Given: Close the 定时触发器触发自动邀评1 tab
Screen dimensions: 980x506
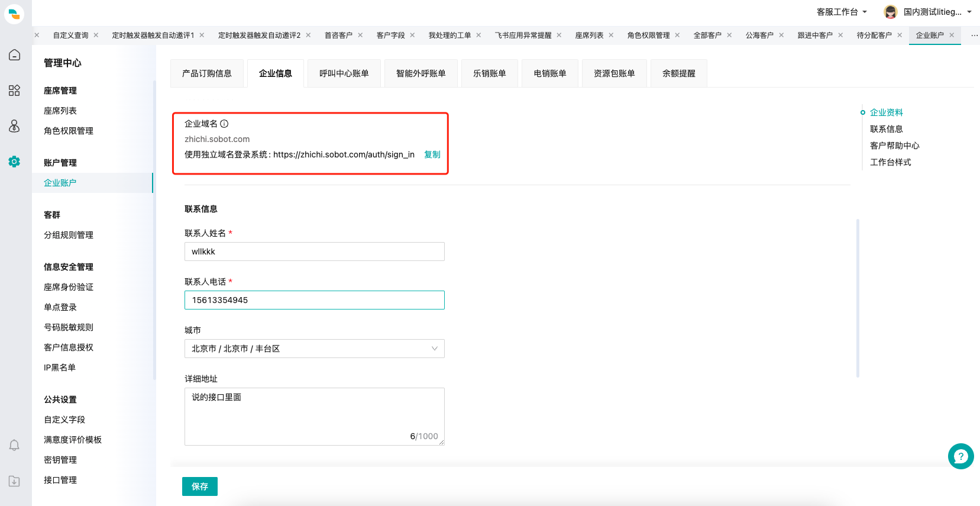Looking at the screenshot, I should (202, 36).
